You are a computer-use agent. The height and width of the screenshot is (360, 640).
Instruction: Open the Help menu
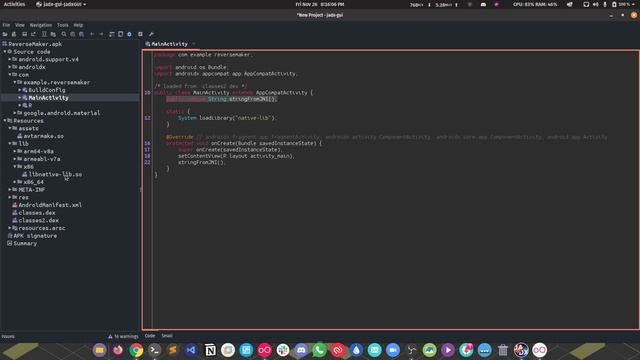click(x=78, y=25)
